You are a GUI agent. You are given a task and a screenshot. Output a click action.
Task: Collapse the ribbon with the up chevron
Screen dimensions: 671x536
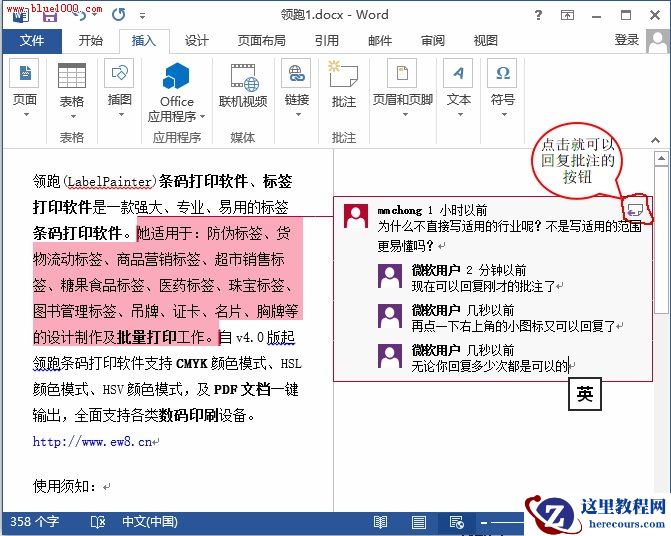(x=655, y=140)
